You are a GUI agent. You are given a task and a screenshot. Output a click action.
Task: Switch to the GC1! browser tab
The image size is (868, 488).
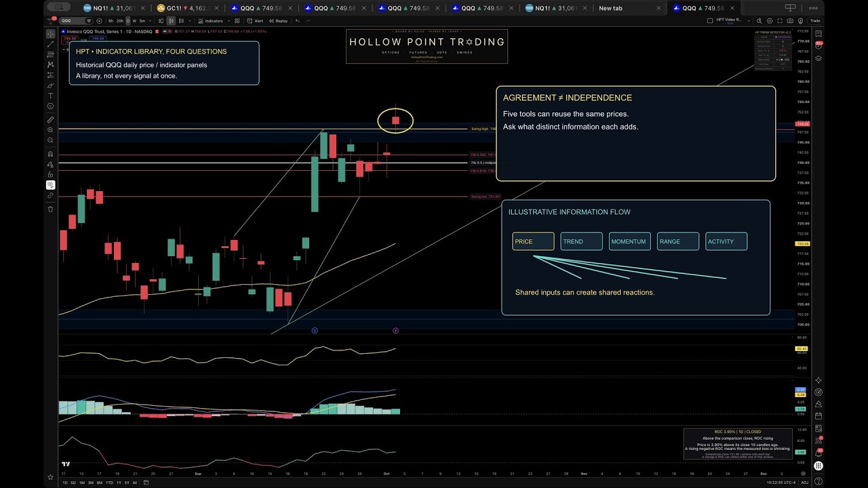point(187,8)
